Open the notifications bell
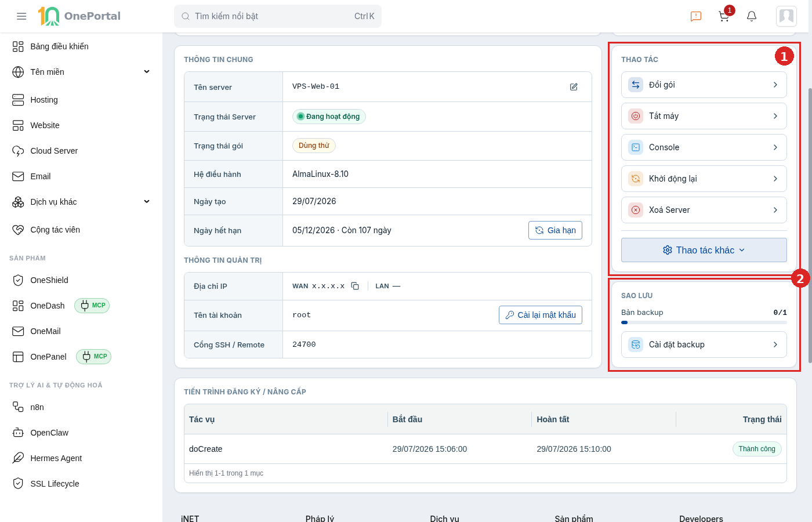The image size is (812, 522). coord(752,16)
